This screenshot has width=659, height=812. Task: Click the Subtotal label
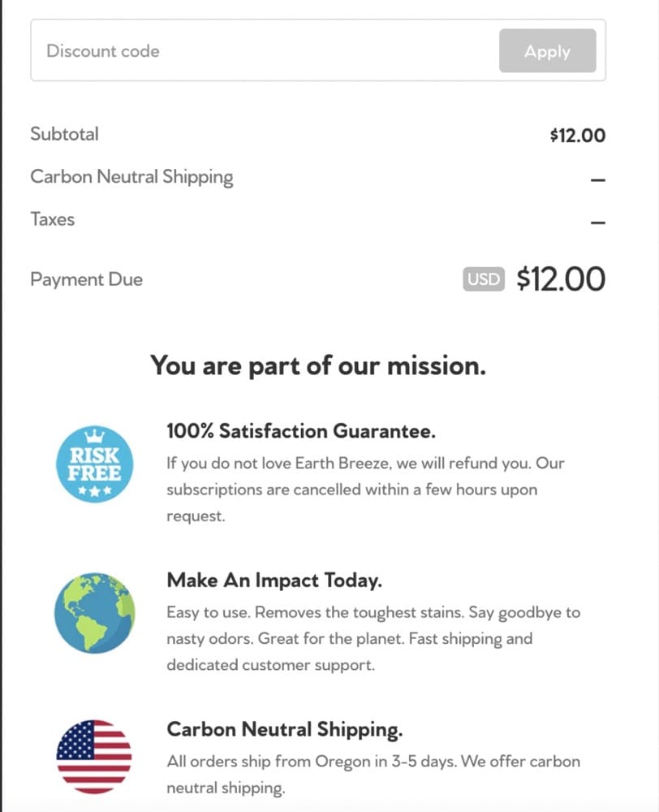point(64,134)
